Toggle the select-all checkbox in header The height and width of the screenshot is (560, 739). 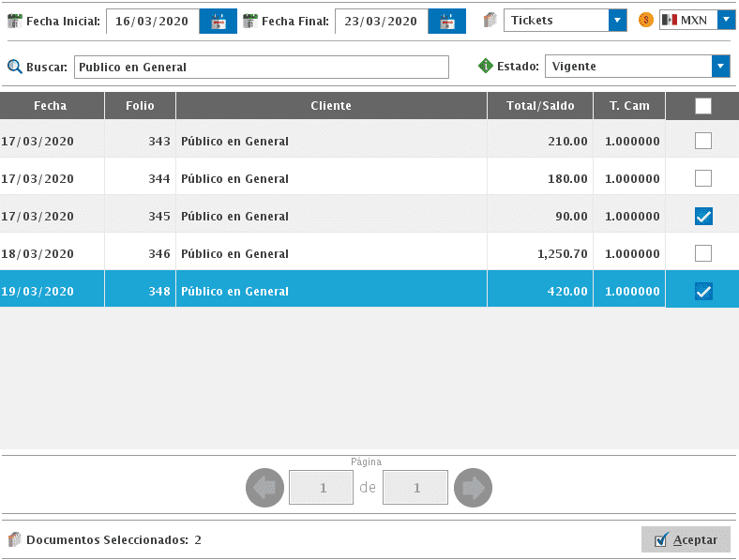click(702, 106)
